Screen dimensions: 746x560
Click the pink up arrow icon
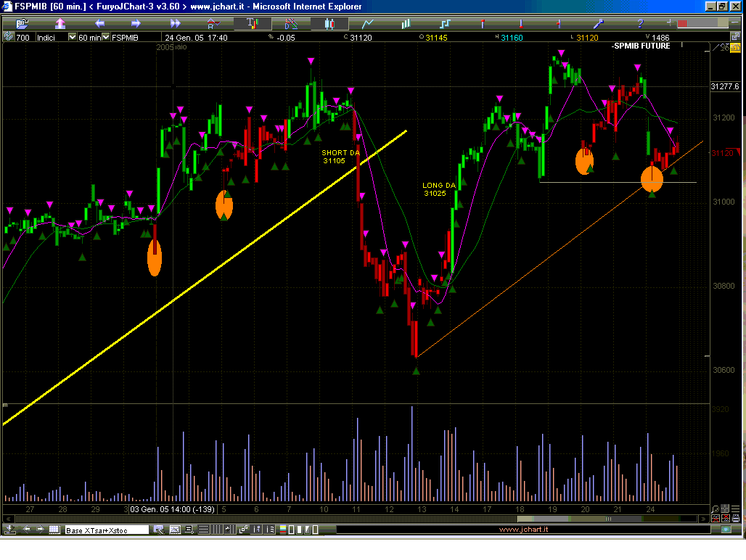click(60, 23)
